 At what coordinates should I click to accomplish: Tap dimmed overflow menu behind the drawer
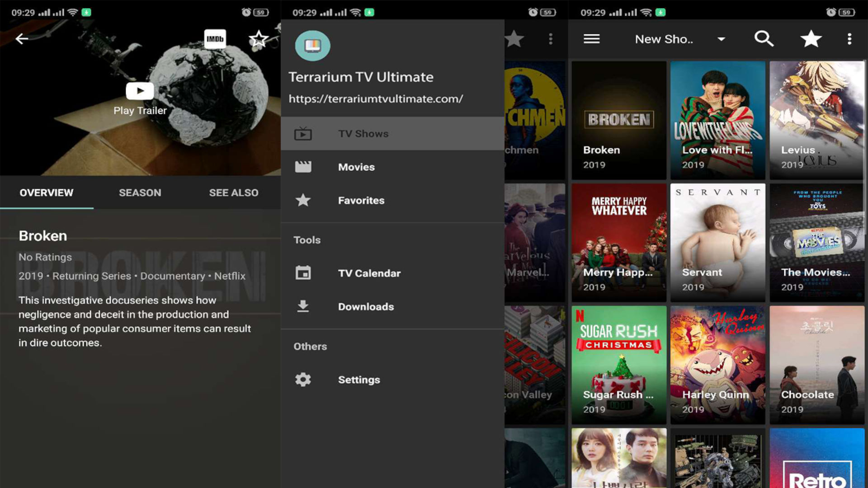click(550, 39)
